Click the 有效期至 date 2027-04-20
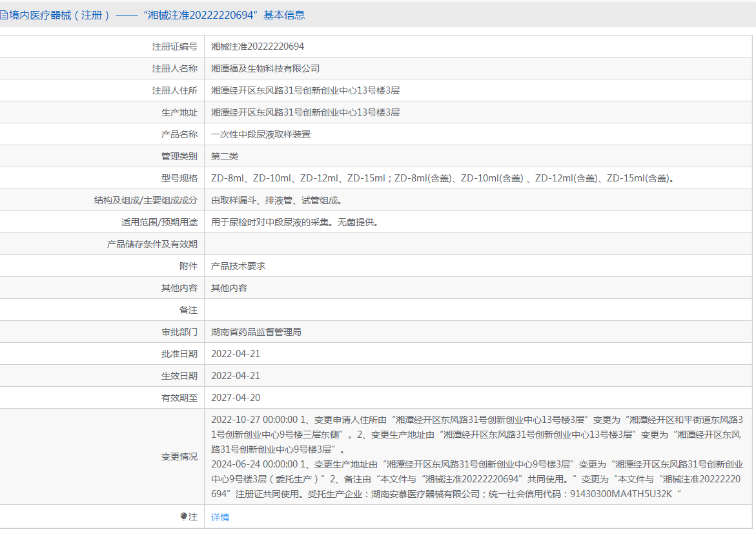The width and height of the screenshot is (756, 534). click(236, 398)
